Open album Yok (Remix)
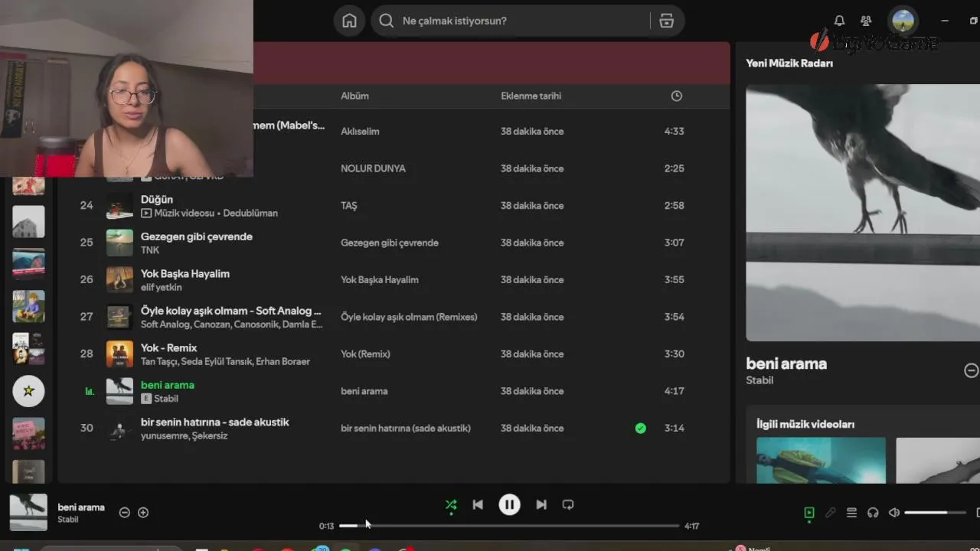Screen dimensions: 980x551 [365, 354]
